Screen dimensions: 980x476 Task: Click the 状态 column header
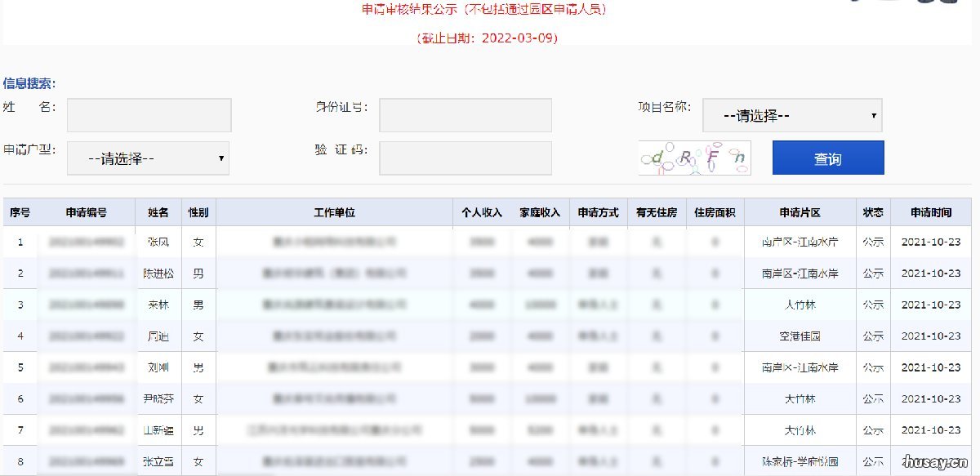(x=872, y=211)
